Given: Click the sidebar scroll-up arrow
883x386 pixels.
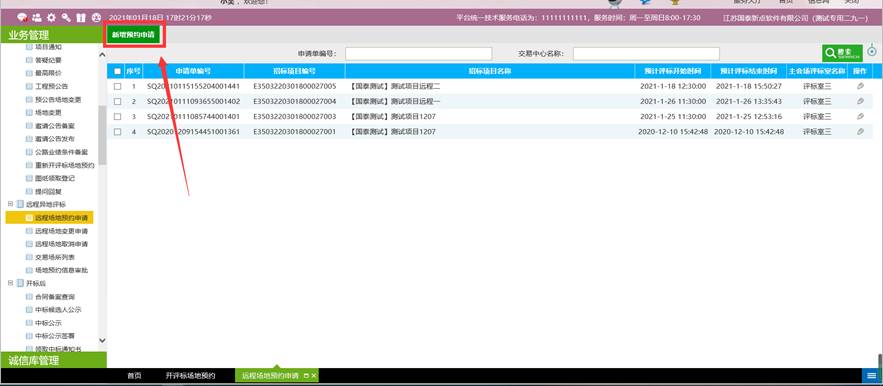Looking at the screenshot, I should coord(102,55).
